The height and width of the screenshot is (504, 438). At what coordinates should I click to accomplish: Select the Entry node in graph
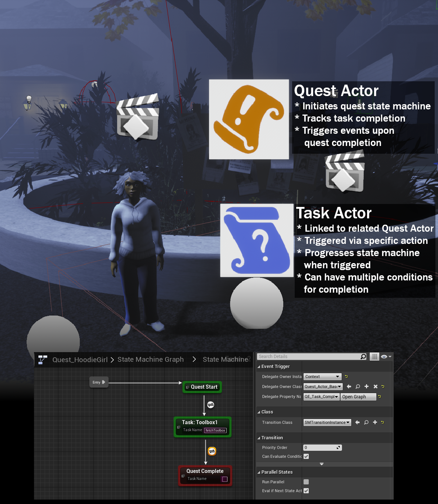[x=99, y=382]
